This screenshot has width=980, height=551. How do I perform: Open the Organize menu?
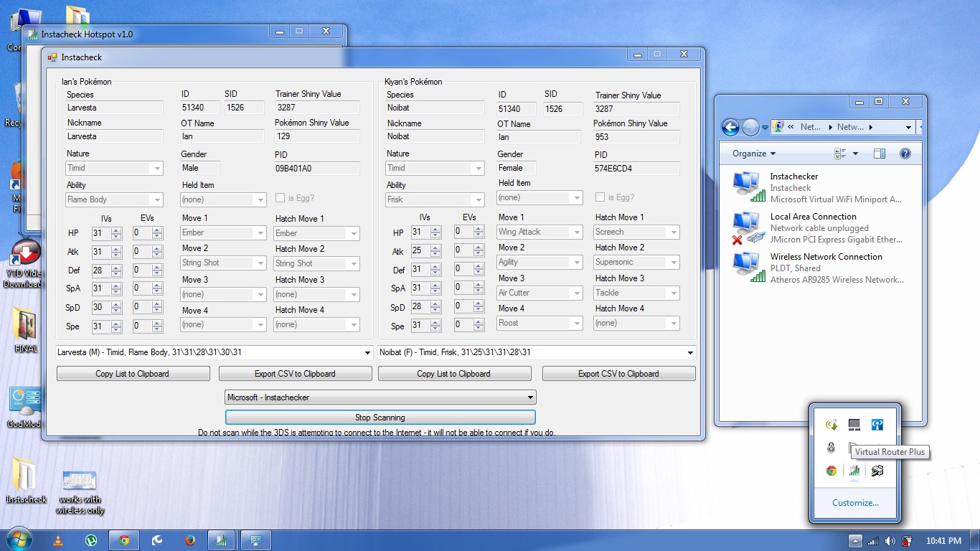click(754, 154)
